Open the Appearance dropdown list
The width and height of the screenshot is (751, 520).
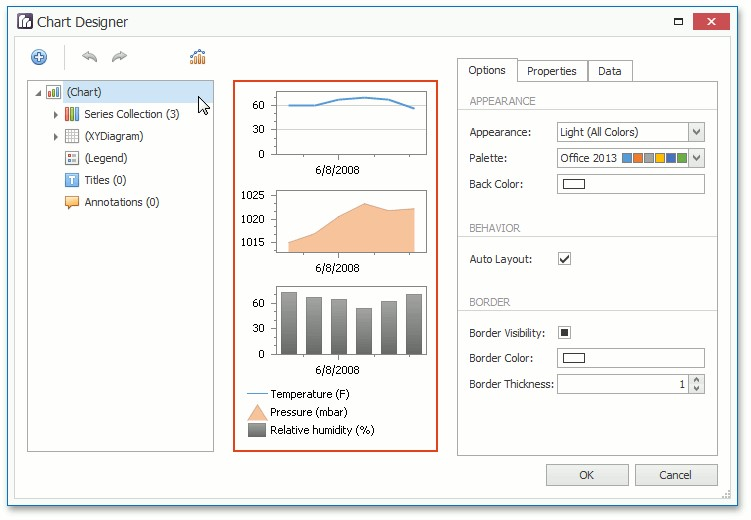click(697, 132)
